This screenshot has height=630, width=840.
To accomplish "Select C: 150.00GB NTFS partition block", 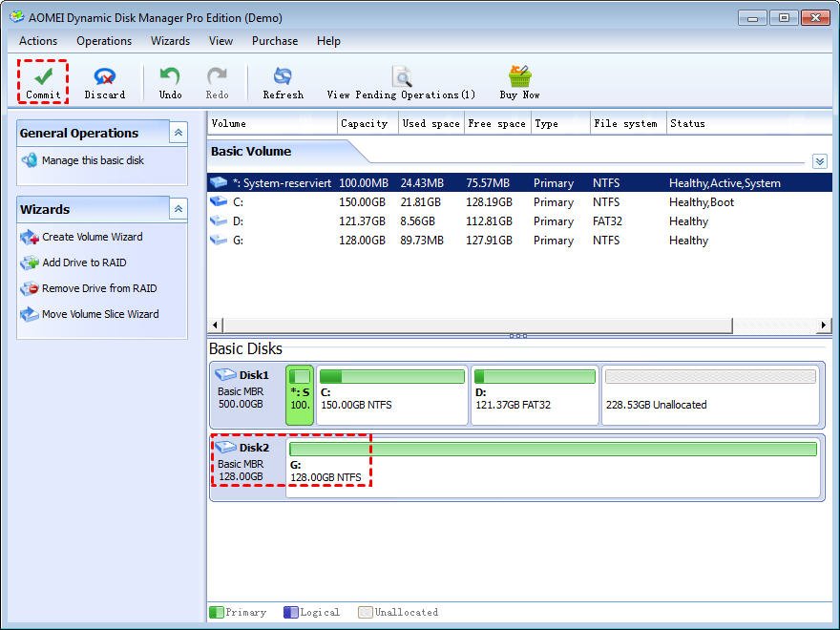I will [x=392, y=395].
